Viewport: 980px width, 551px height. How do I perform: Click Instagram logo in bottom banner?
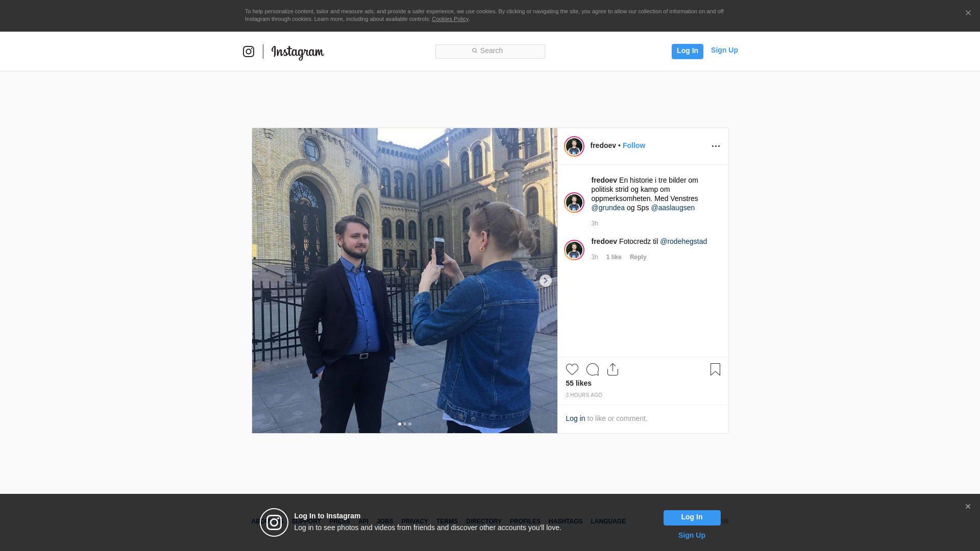(274, 522)
